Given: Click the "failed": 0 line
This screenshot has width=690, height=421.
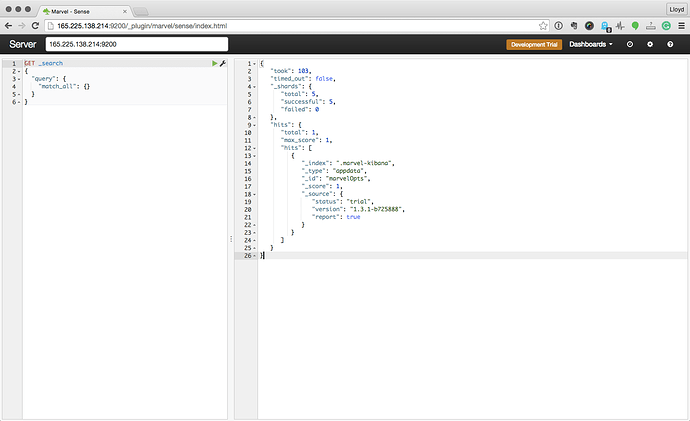Looking at the screenshot, I should tap(300, 110).
